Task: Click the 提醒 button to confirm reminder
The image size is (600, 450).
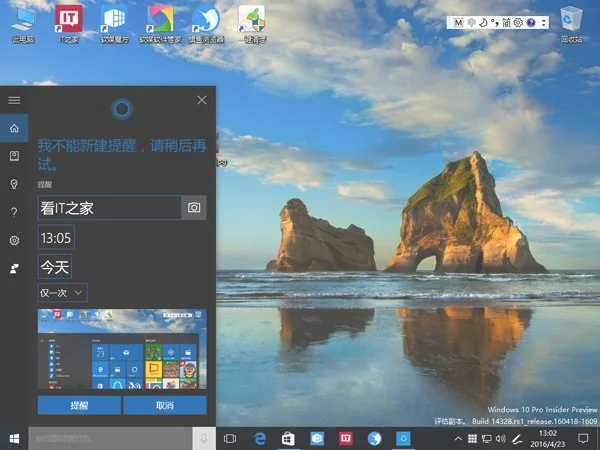Action: pyautogui.click(x=79, y=405)
